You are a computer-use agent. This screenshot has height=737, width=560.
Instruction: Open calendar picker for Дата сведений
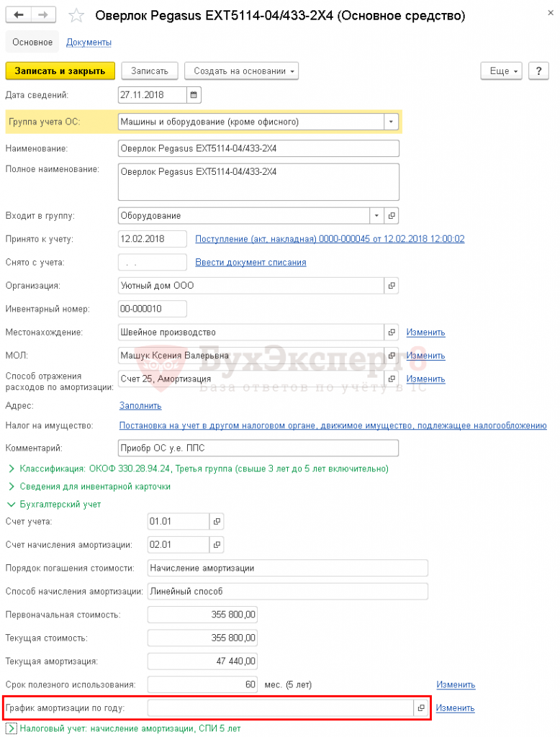pyautogui.click(x=194, y=95)
